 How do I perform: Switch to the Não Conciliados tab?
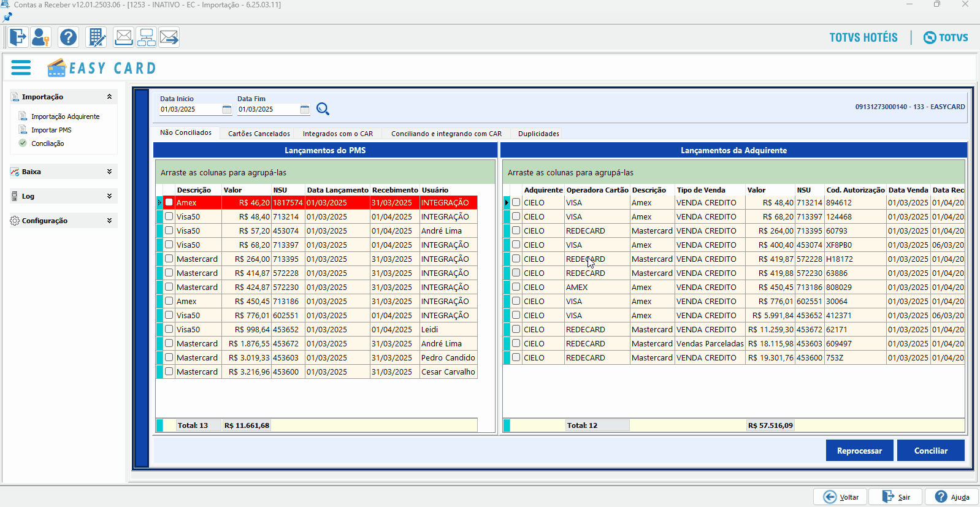click(x=186, y=133)
